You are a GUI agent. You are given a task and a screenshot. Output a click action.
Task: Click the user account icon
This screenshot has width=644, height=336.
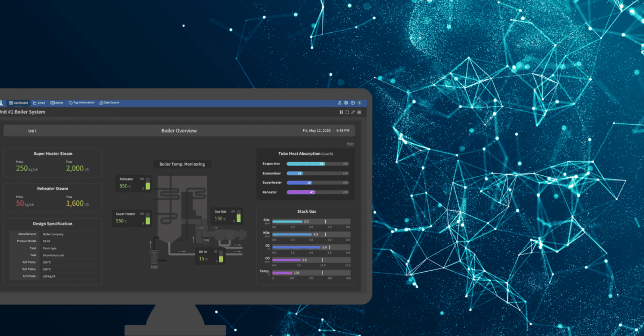339,102
